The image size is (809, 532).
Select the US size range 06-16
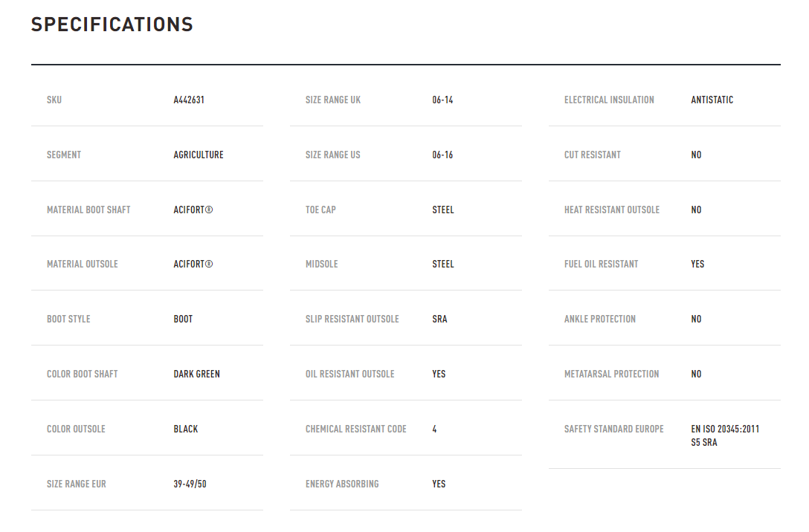click(442, 155)
